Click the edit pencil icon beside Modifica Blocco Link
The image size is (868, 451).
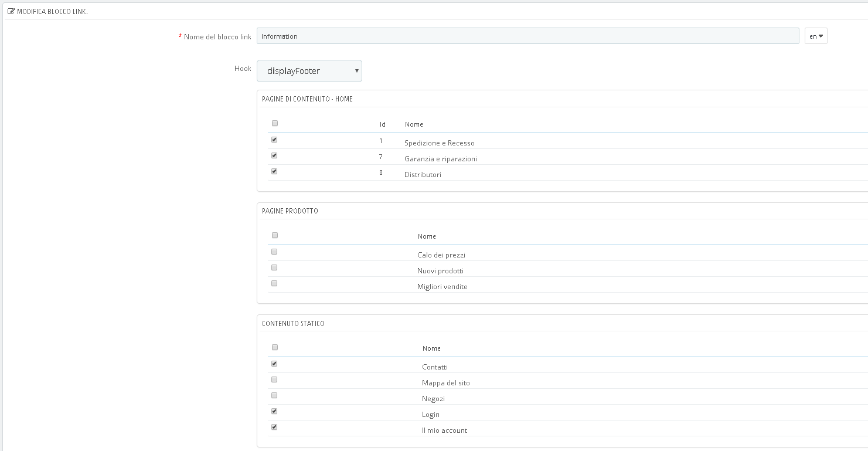pos(12,11)
